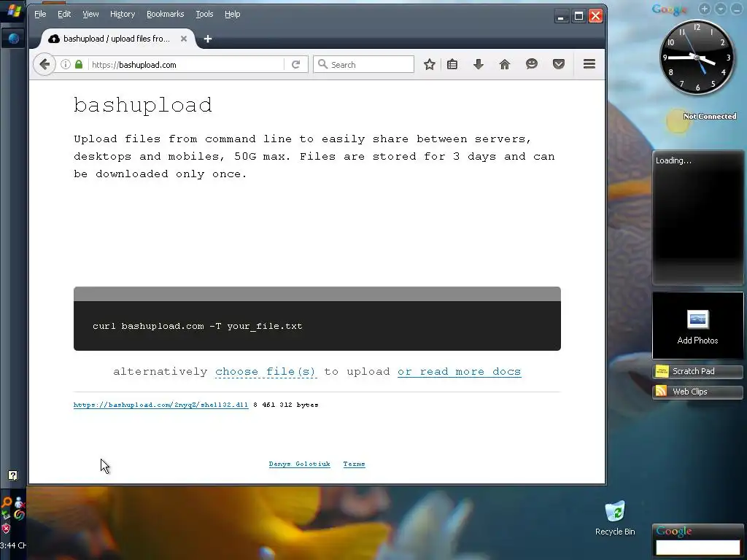Click the messenger person tray icon
747x560 pixels.
tap(19, 502)
